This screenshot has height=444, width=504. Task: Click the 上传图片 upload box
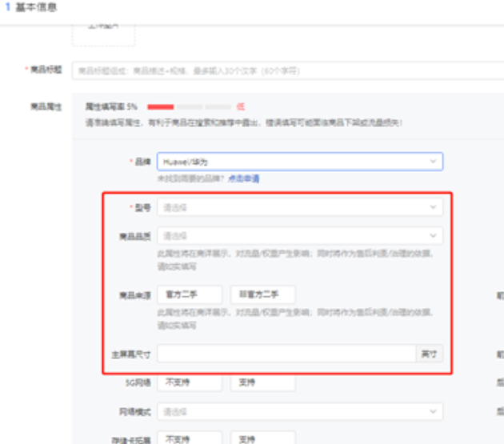pos(103,35)
